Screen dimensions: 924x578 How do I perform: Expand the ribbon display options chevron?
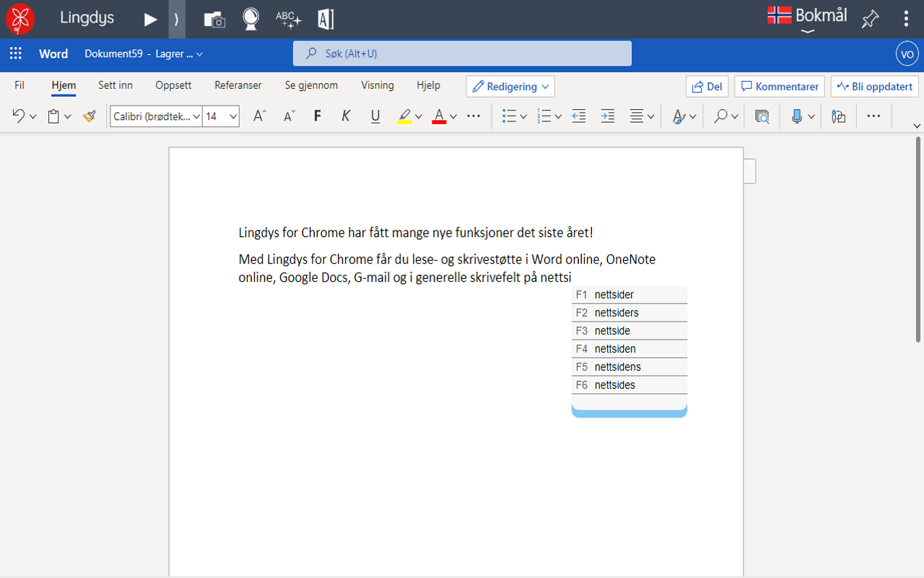point(917,126)
